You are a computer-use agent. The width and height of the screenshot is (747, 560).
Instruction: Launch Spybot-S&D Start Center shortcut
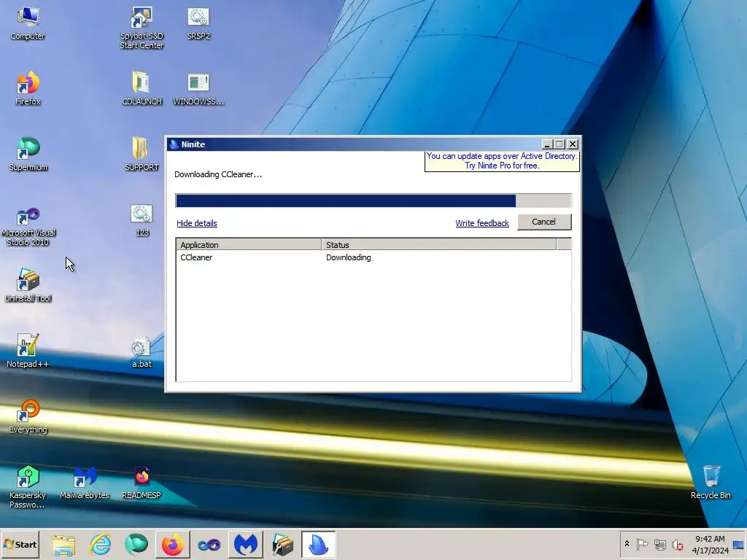(x=142, y=28)
